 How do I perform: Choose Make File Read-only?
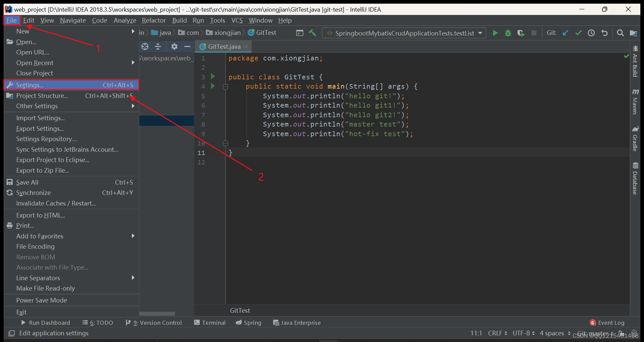coord(71,288)
